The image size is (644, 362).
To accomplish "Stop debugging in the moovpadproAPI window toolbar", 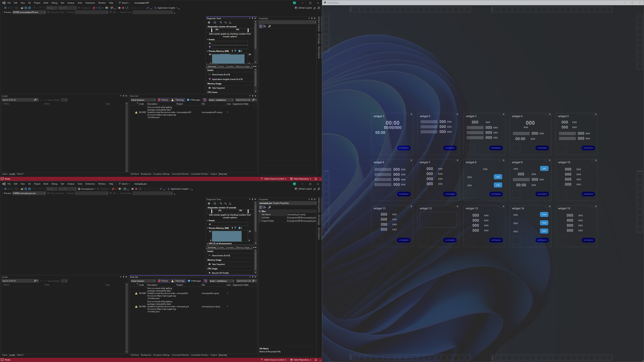I will point(123,8).
